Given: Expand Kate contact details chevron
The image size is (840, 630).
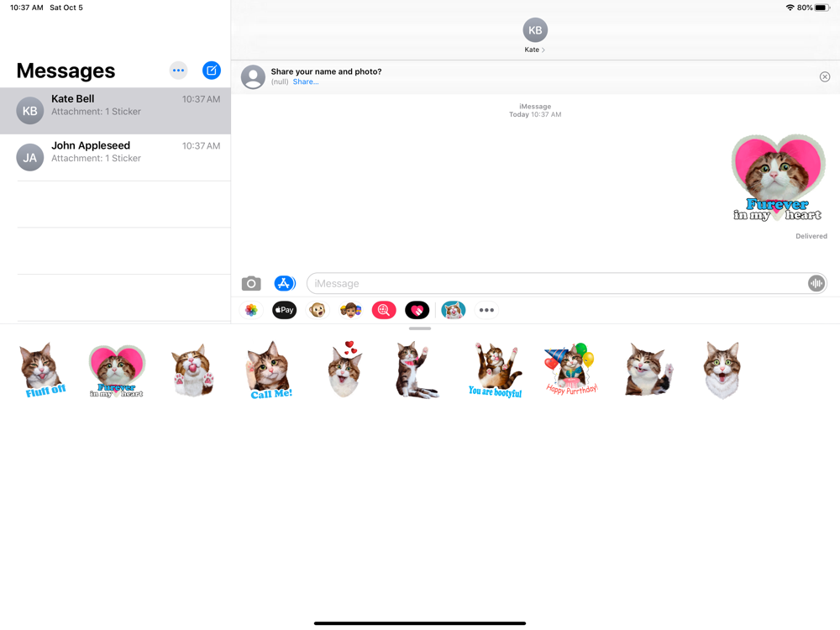Looking at the screenshot, I should tap(543, 50).
